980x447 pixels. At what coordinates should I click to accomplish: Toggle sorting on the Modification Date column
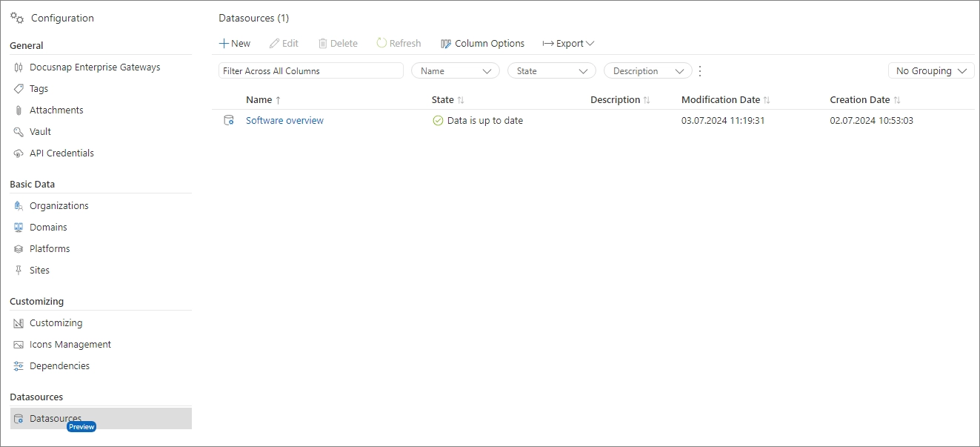(x=725, y=99)
